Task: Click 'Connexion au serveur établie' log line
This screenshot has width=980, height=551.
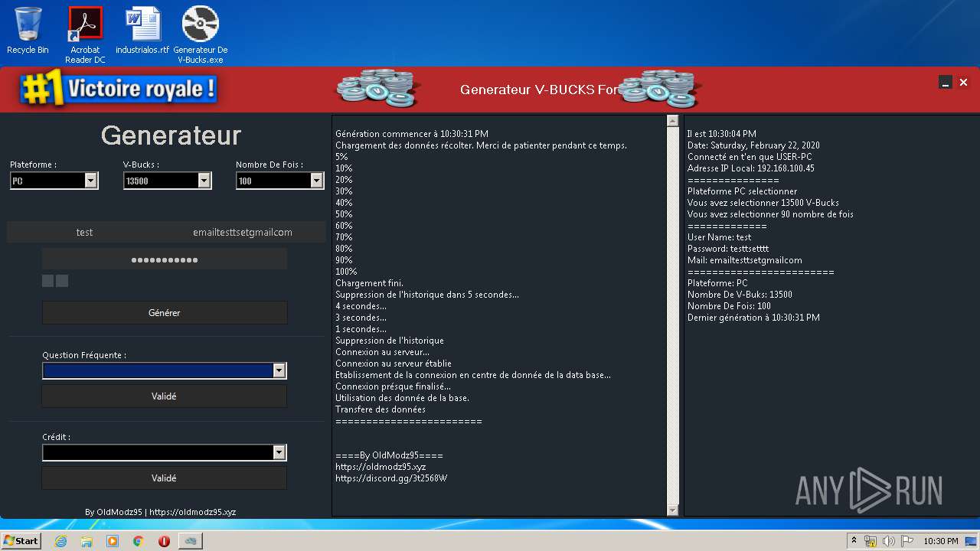Action: (394, 364)
